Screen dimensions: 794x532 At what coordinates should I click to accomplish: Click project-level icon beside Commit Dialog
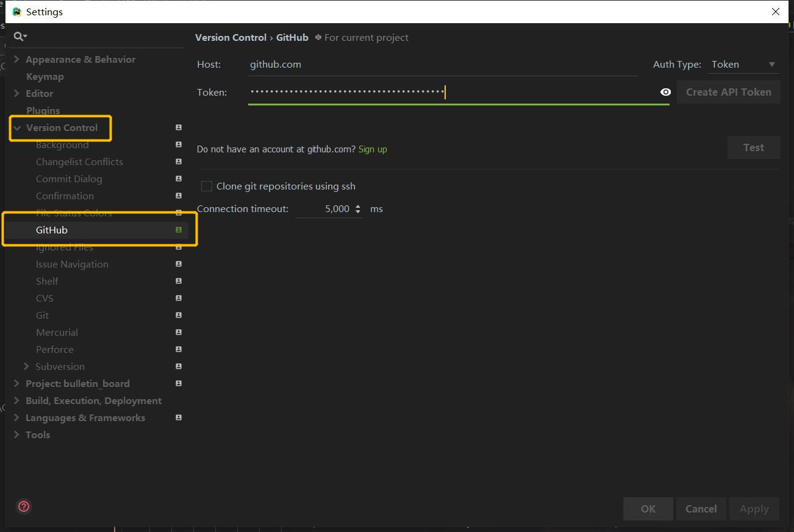coord(179,179)
